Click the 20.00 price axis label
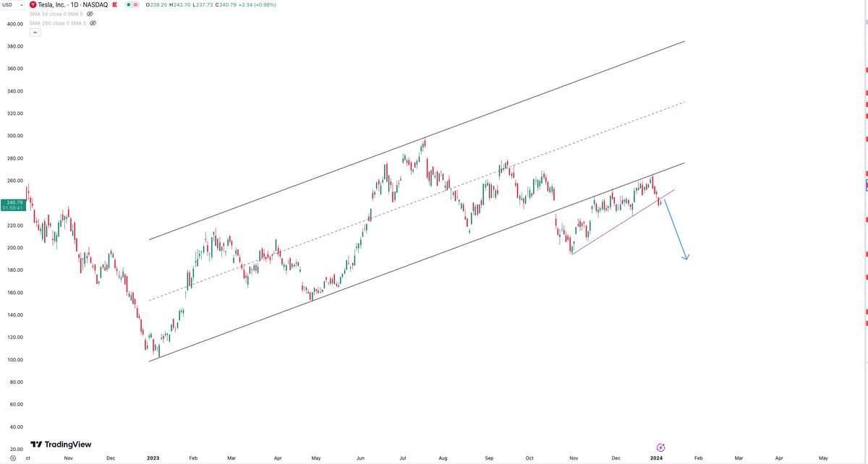This screenshot has height=464, width=868. tap(15, 450)
